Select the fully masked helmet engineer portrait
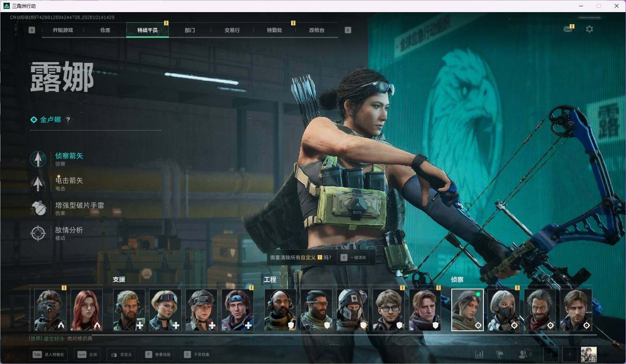Image resolution: width=626 pixels, height=364 pixels. click(353, 310)
